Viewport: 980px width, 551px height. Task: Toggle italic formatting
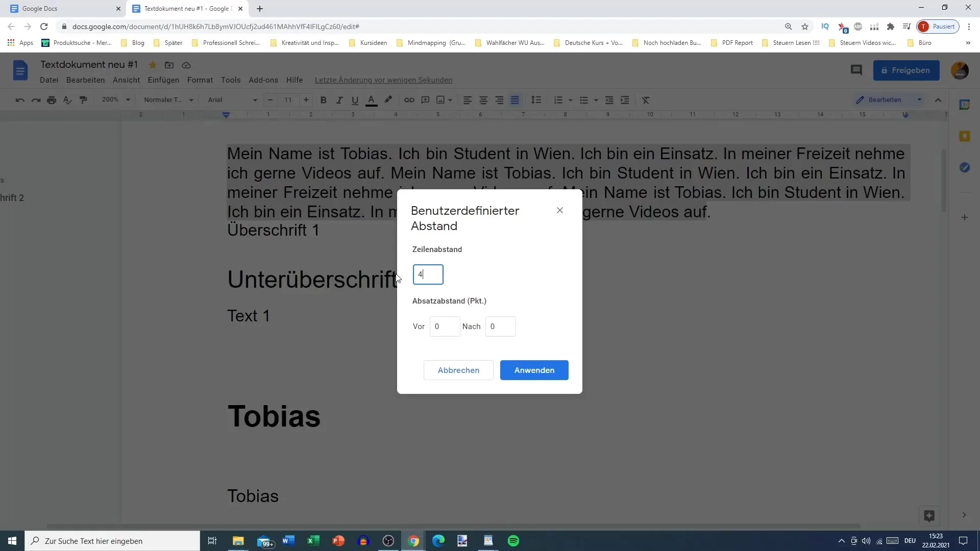(x=339, y=100)
